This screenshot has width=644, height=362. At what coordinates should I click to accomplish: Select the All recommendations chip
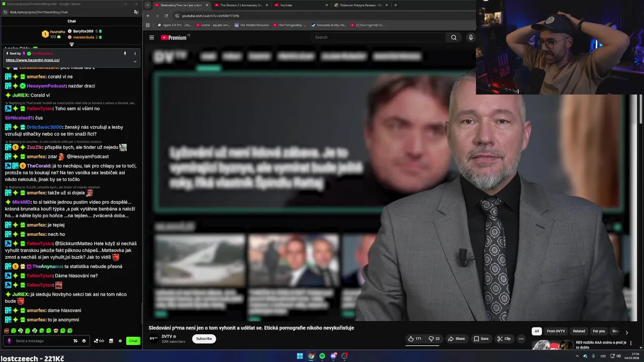click(537, 331)
